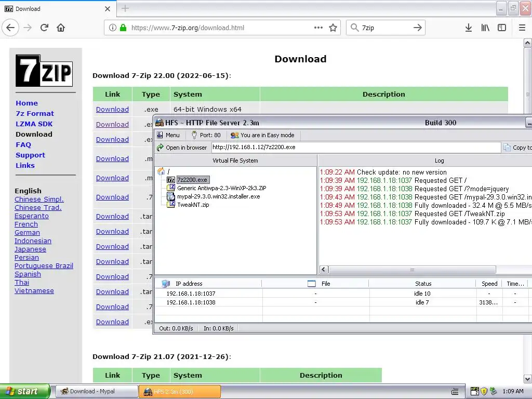The height and width of the screenshot is (399, 532).
Task: Click the IP address column header in HFS
Action: (208, 284)
